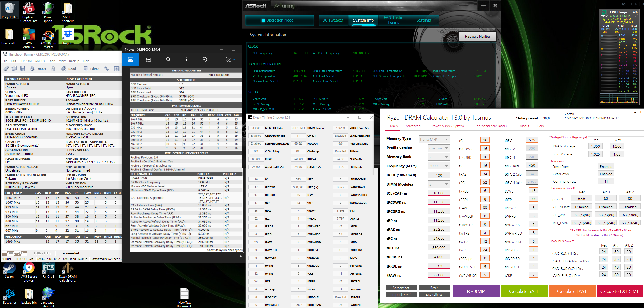The height and width of the screenshot is (308, 644).
Task: Click Import XMP in DRAM Calculator
Action: click(x=401, y=295)
